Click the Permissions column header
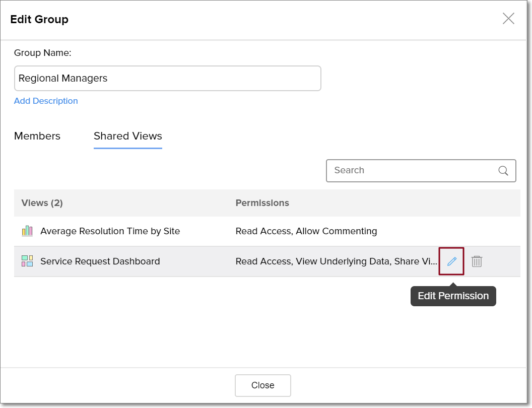Image resolution: width=532 pixels, height=408 pixels. coord(262,203)
